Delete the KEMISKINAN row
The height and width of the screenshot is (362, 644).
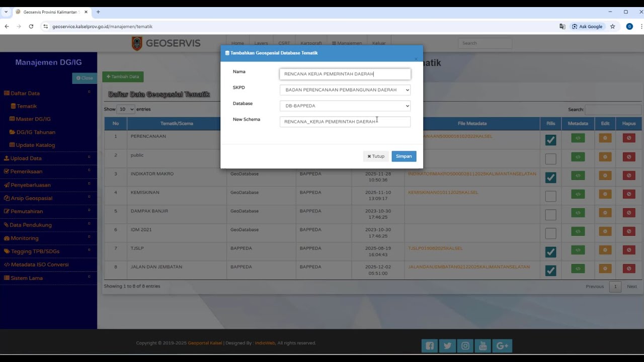pyautogui.click(x=629, y=194)
